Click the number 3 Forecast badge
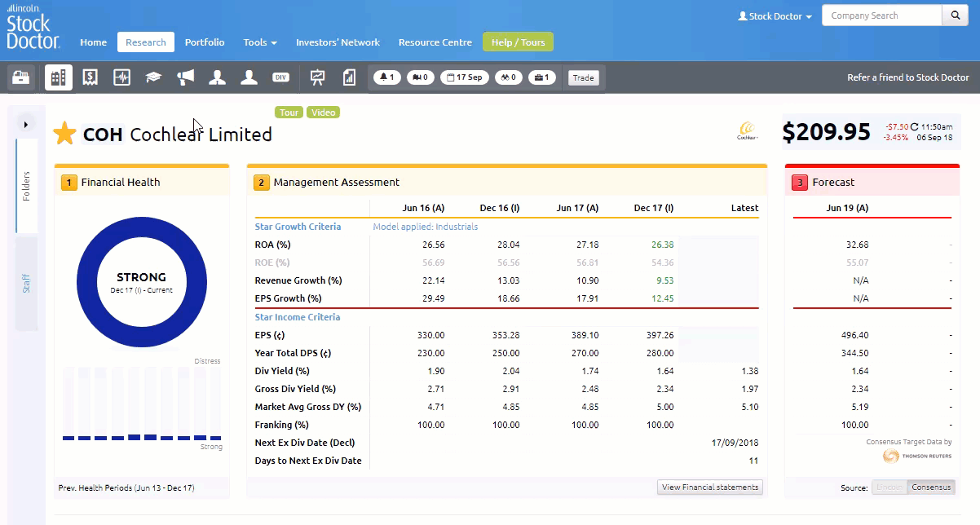The width and height of the screenshot is (980, 525). pos(800,183)
